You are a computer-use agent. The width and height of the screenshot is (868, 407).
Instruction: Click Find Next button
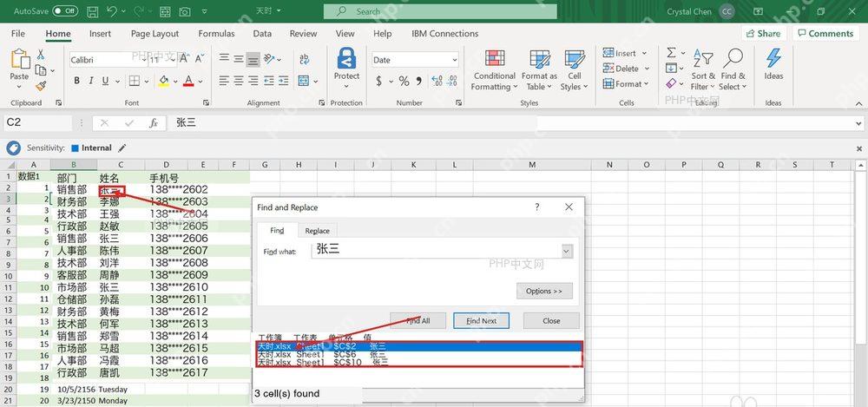[x=481, y=320]
